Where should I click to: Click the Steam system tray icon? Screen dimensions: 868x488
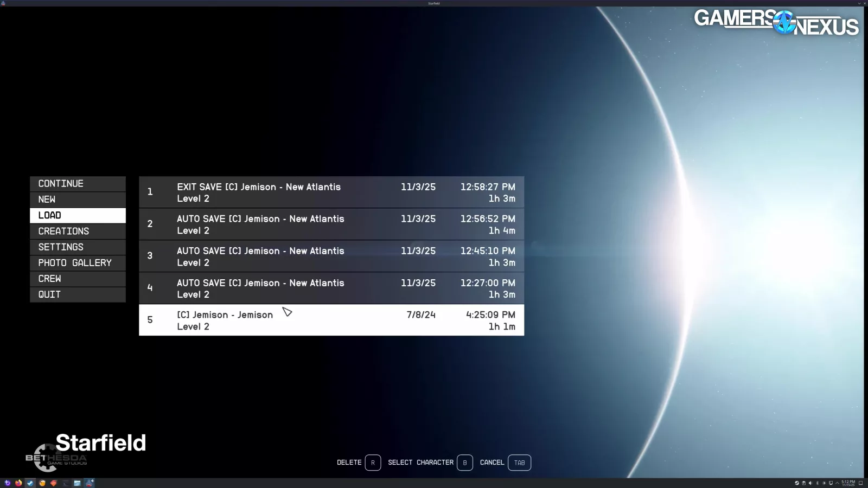(797, 483)
